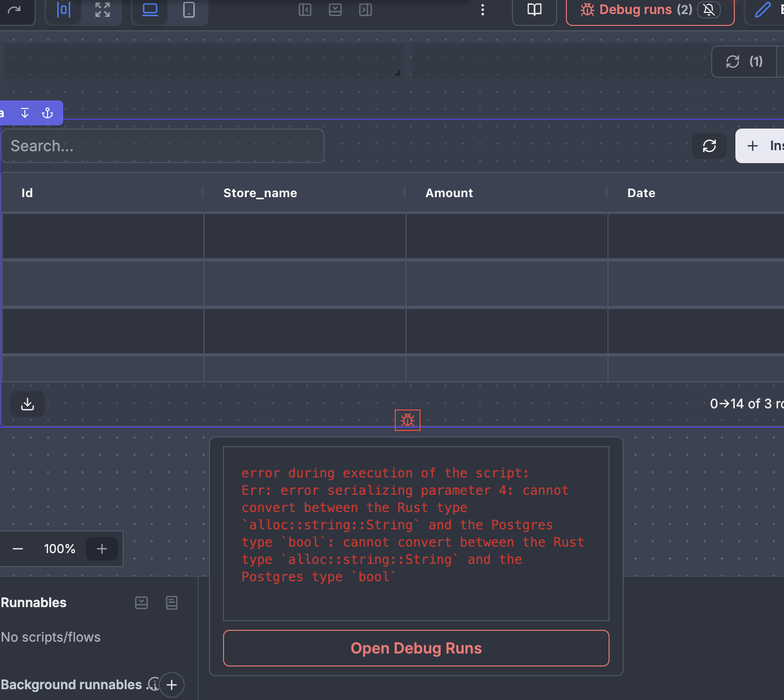784x700 pixels.
Task: Open the Debug runs (2) button
Action: [x=636, y=10]
